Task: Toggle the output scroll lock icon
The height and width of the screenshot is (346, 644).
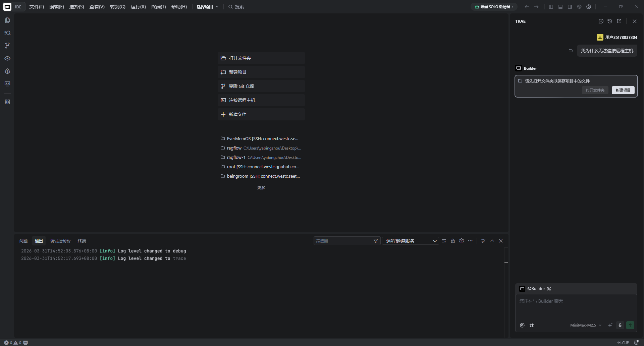Action: (x=453, y=241)
